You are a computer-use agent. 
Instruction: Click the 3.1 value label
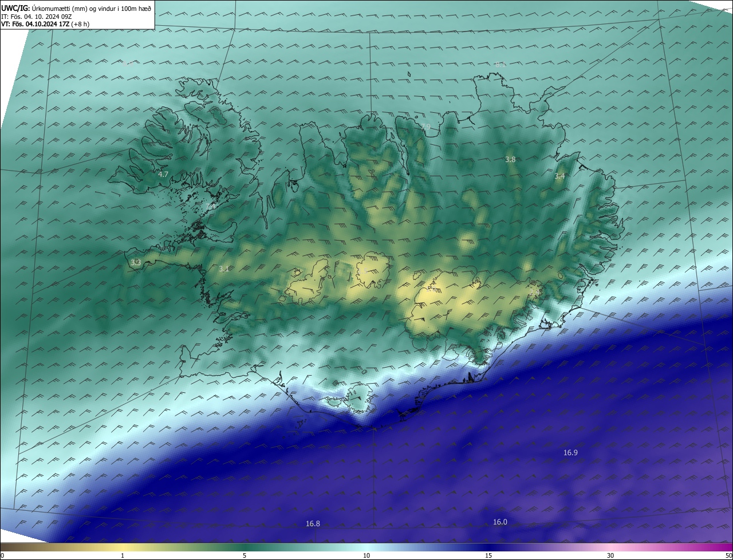224,269
